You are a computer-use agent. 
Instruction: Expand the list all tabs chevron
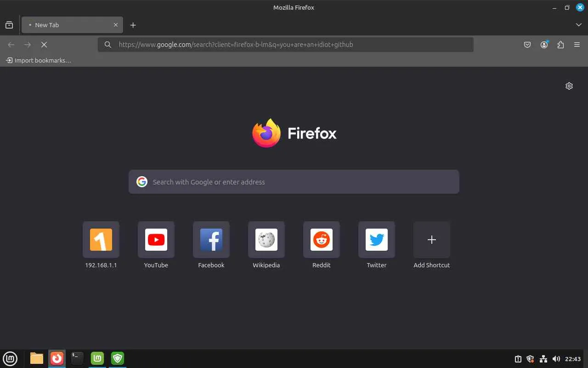(x=579, y=25)
